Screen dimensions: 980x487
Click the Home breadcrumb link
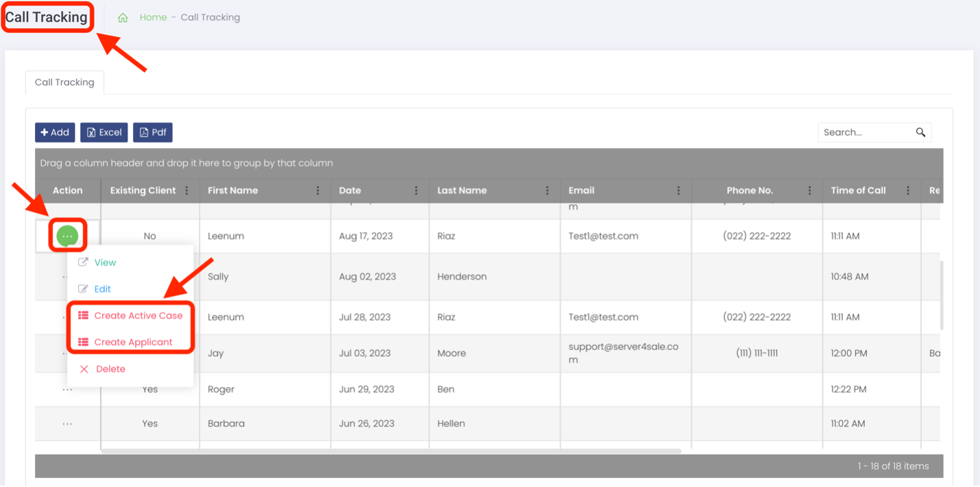point(153,18)
